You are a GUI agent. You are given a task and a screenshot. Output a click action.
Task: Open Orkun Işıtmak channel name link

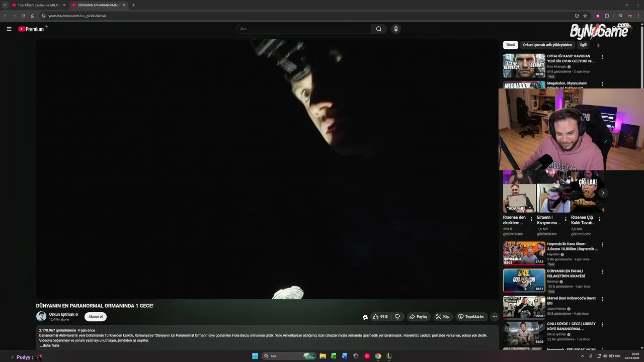61,314
